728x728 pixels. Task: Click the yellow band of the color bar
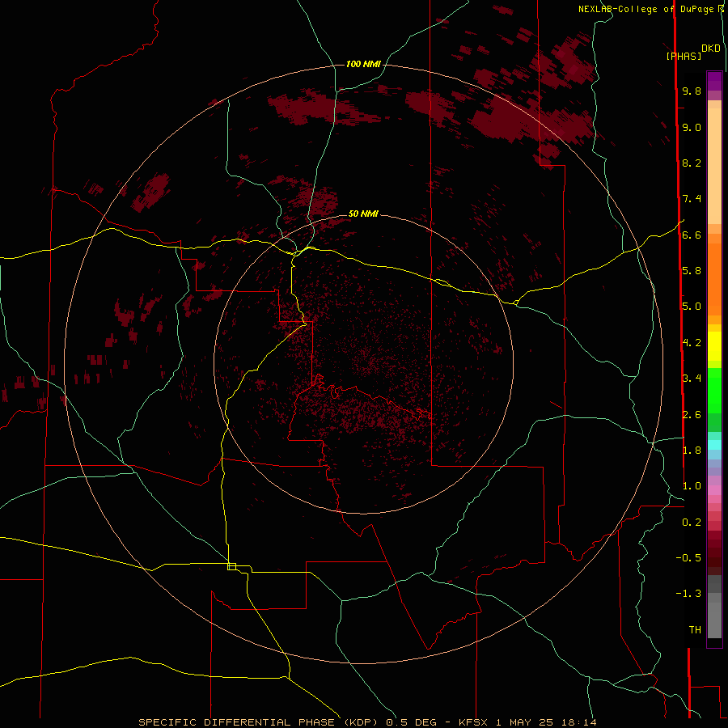pyautogui.click(x=714, y=346)
